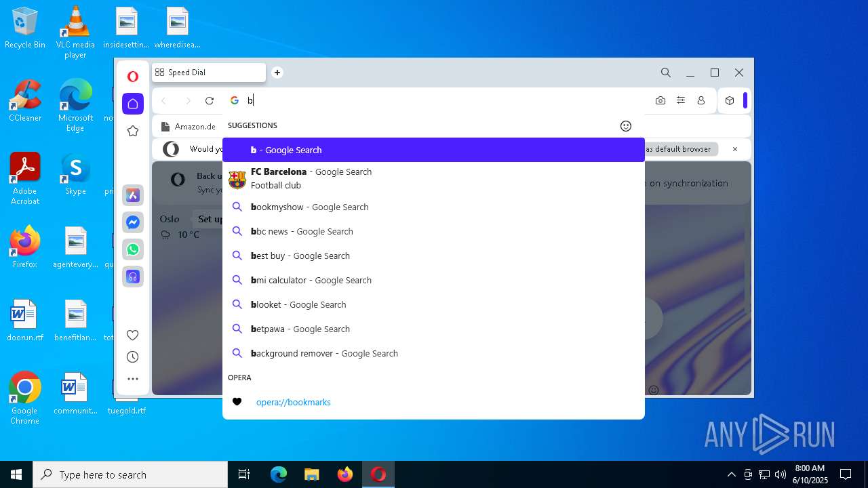Open the extensions cube icon
The image size is (868, 488).
pos(730,100)
